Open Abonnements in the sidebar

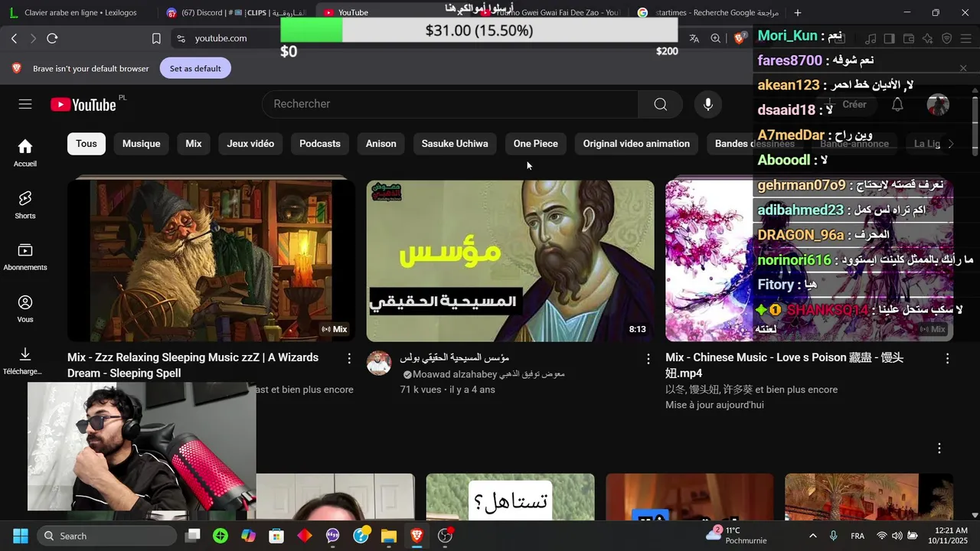[x=25, y=256]
